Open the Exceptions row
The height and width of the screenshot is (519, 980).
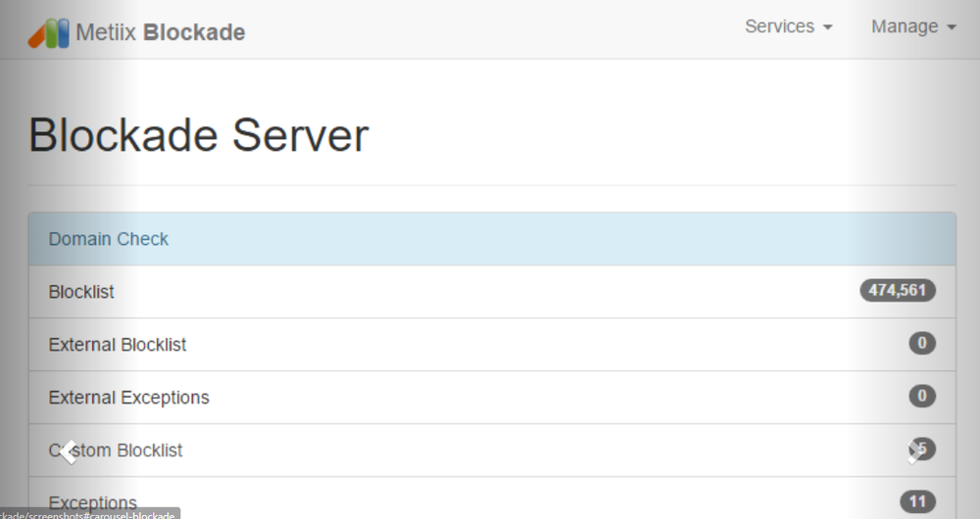point(493,498)
